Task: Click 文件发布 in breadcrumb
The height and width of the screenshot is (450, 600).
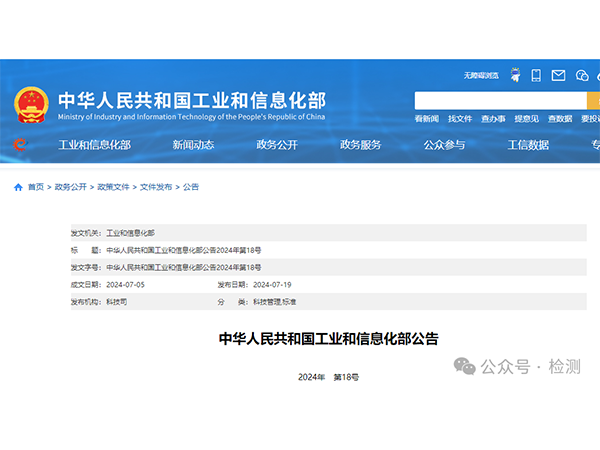Action: (156, 187)
